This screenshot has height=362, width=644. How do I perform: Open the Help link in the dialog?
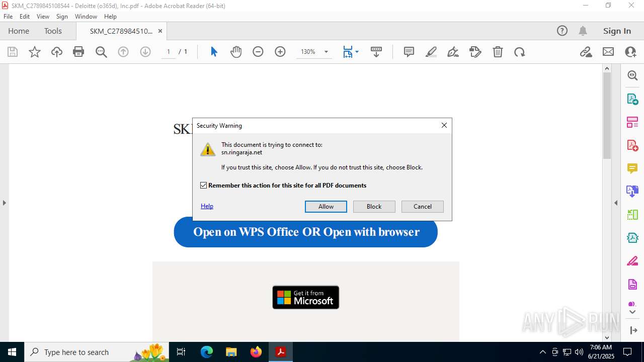pos(207,206)
